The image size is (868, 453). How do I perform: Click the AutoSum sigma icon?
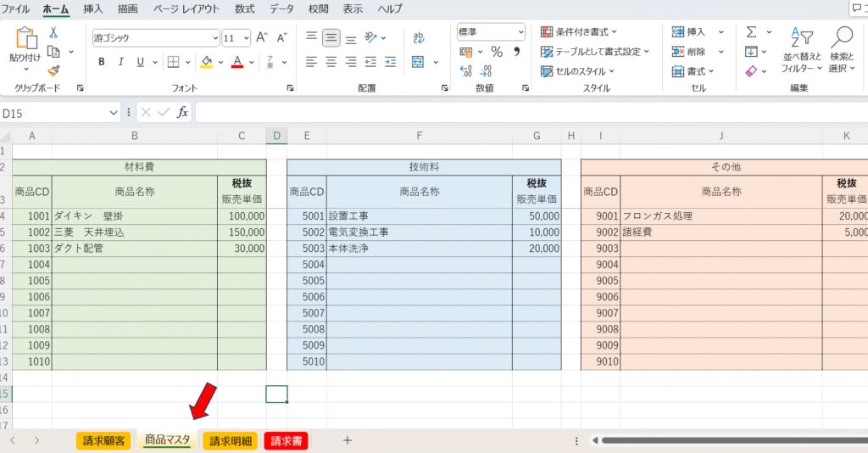click(751, 32)
